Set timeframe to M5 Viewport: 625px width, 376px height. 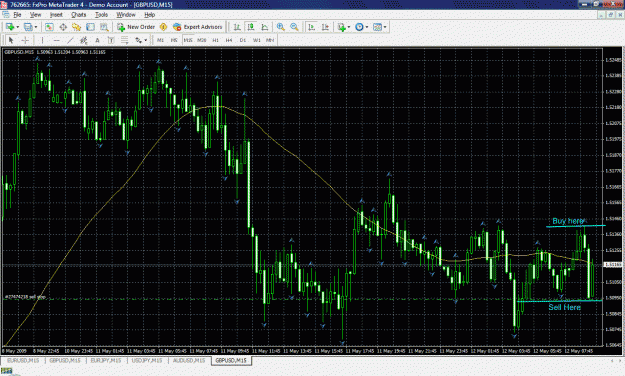pos(174,40)
